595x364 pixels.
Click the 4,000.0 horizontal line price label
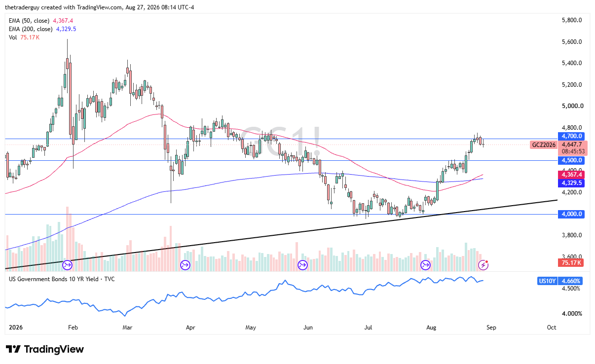point(571,214)
